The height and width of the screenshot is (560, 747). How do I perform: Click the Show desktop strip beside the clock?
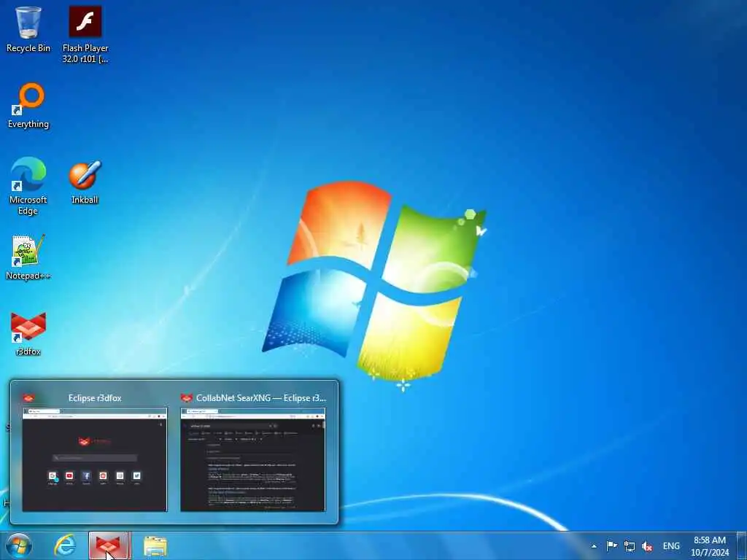click(742, 546)
